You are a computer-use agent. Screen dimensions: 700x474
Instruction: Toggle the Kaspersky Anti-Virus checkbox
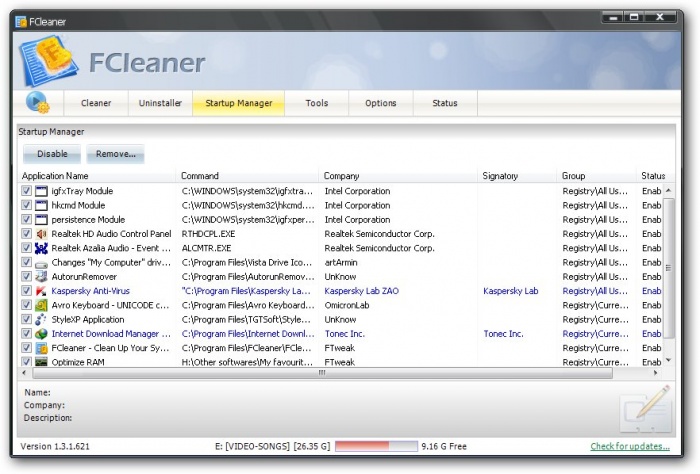point(26,291)
